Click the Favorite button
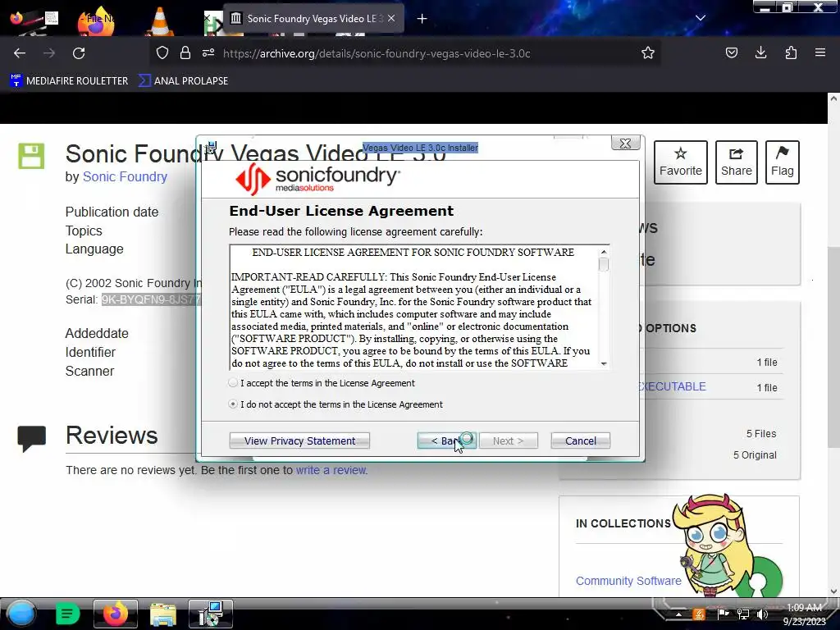The image size is (840, 630). click(680, 162)
